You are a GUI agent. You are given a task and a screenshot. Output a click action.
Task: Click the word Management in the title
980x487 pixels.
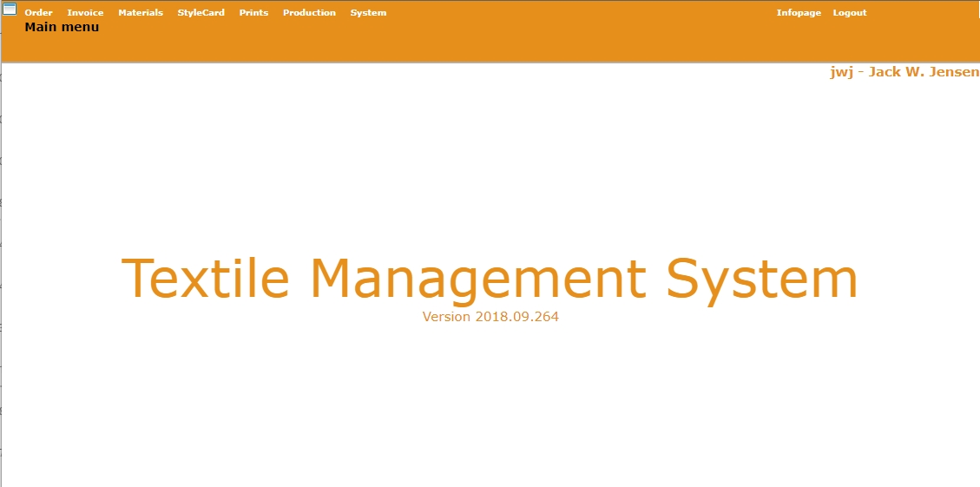(x=477, y=278)
